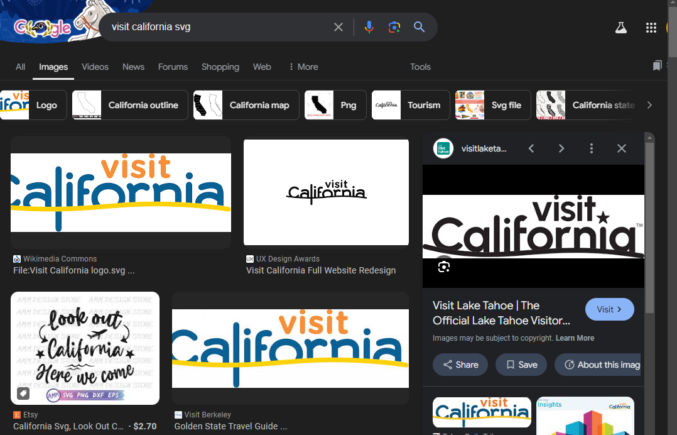
Task: Open the Learn More copyright link
Action: point(575,338)
